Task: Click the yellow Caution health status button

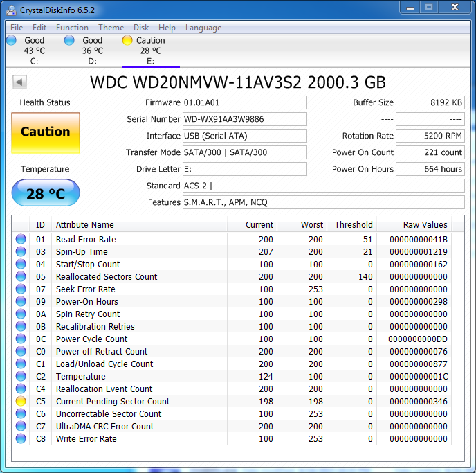Action: pos(46,133)
